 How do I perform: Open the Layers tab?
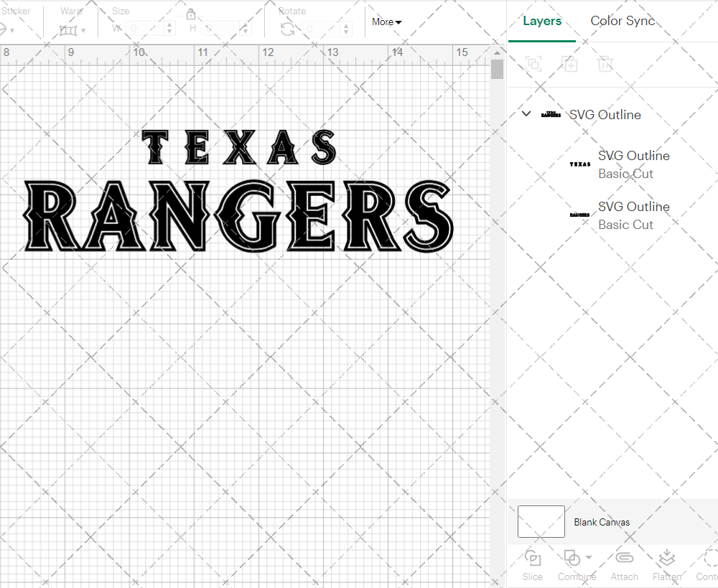pyautogui.click(x=542, y=21)
